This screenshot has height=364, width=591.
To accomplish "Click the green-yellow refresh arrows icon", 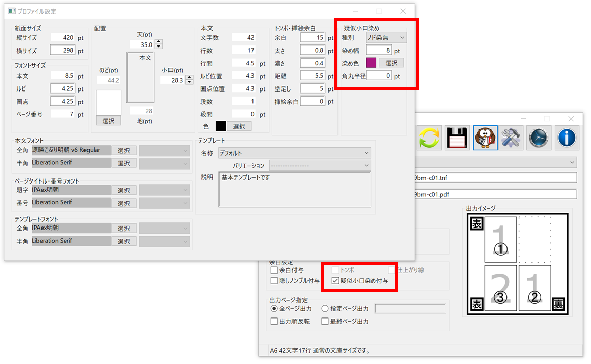I will click(x=429, y=138).
